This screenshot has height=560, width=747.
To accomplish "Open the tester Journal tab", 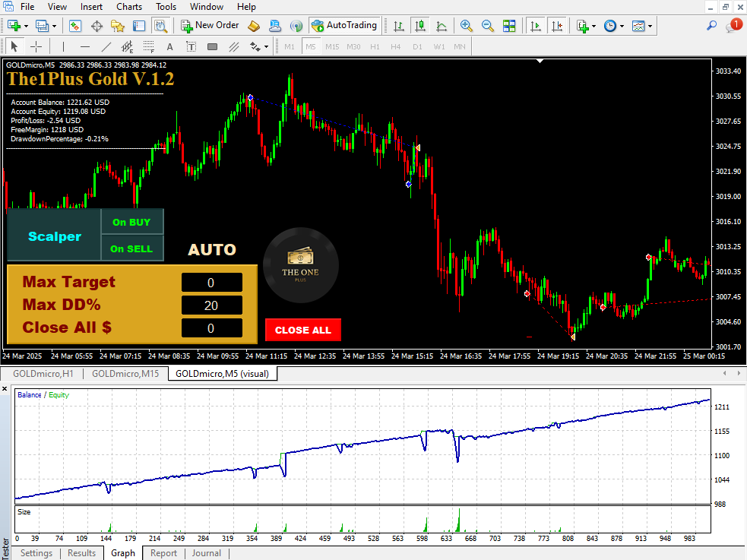I will tap(206, 553).
